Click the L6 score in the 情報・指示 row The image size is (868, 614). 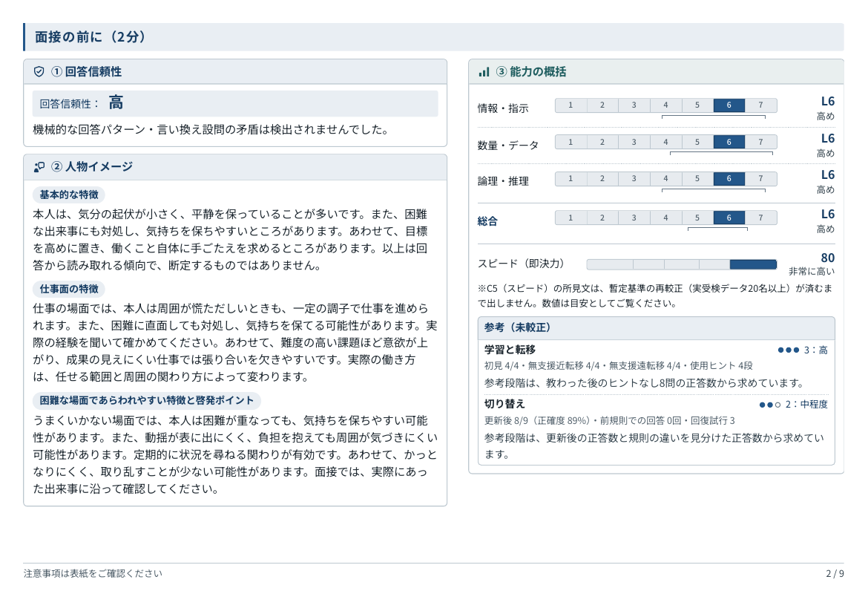(x=828, y=102)
